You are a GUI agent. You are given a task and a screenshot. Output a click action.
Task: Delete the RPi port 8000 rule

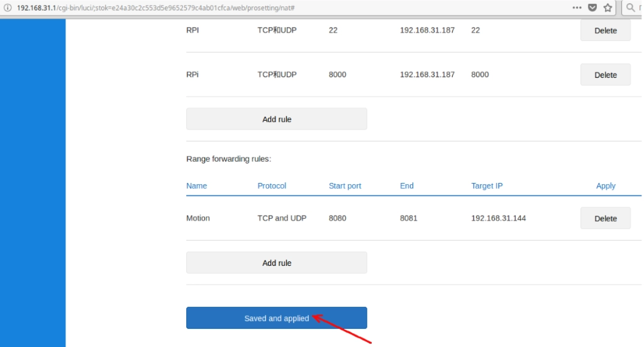(x=606, y=75)
